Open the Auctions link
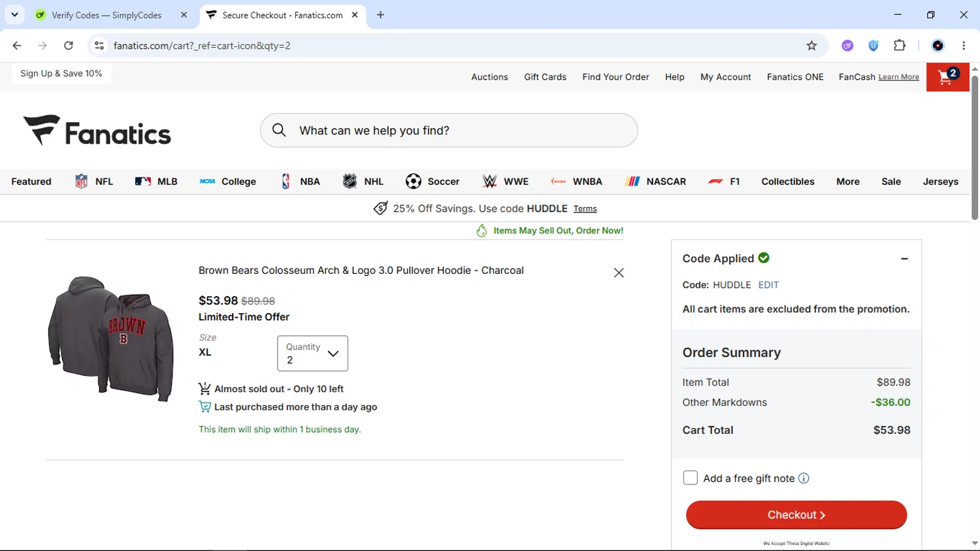Image resolution: width=980 pixels, height=551 pixels. 489,77
